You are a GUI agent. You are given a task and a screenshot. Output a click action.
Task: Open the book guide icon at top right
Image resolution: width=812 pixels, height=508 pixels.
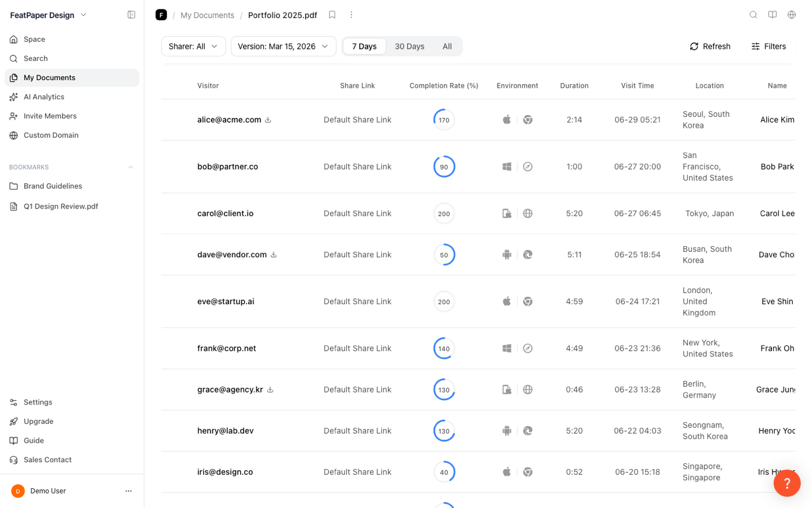(x=773, y=15)
